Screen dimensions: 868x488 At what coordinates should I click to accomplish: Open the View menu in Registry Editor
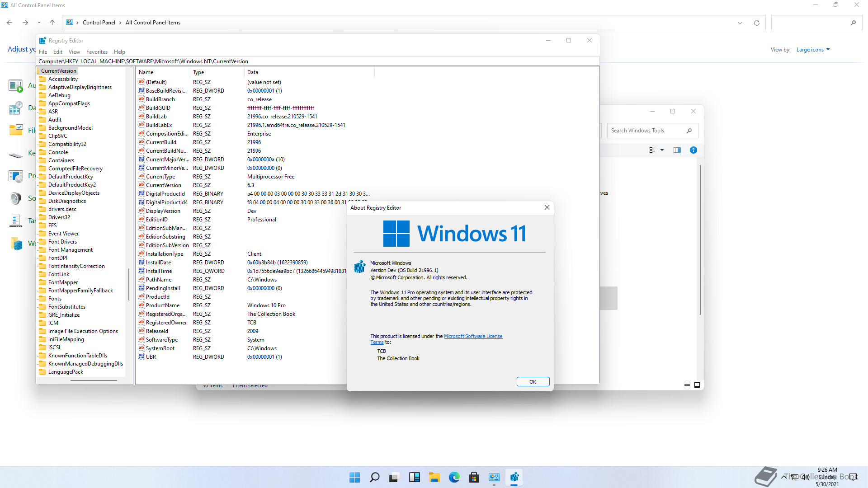(74, 52)
